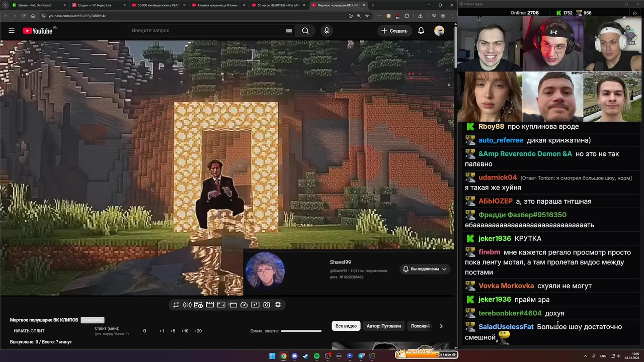Bookmark this page with the star icon
Screen dimensions: 644x362
coord(367,16)
